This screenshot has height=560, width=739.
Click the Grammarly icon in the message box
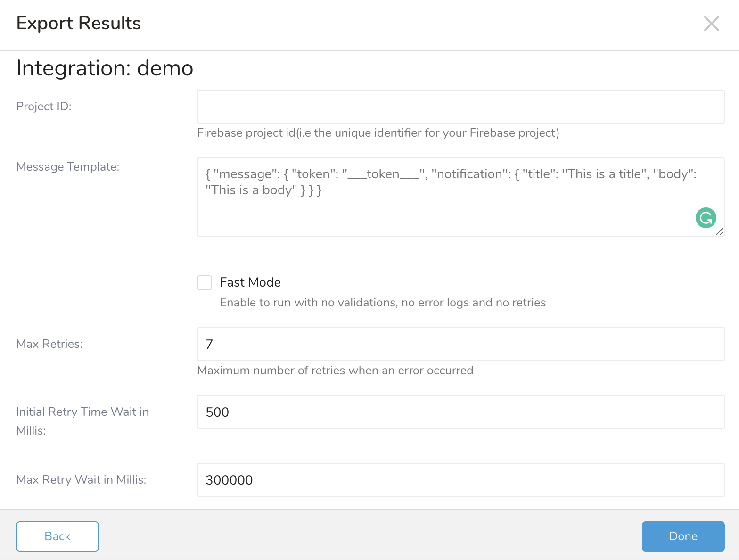[706, 218]
